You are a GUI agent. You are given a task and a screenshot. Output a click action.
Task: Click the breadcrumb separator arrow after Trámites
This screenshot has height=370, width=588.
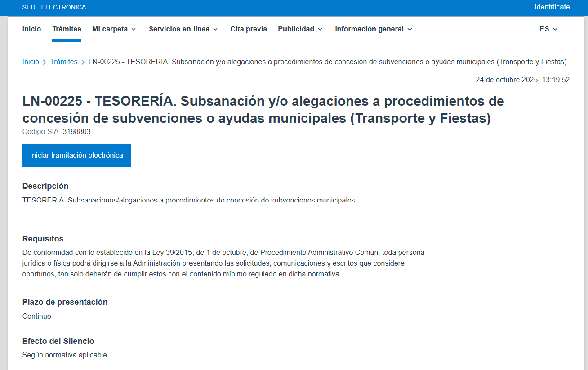83,62
